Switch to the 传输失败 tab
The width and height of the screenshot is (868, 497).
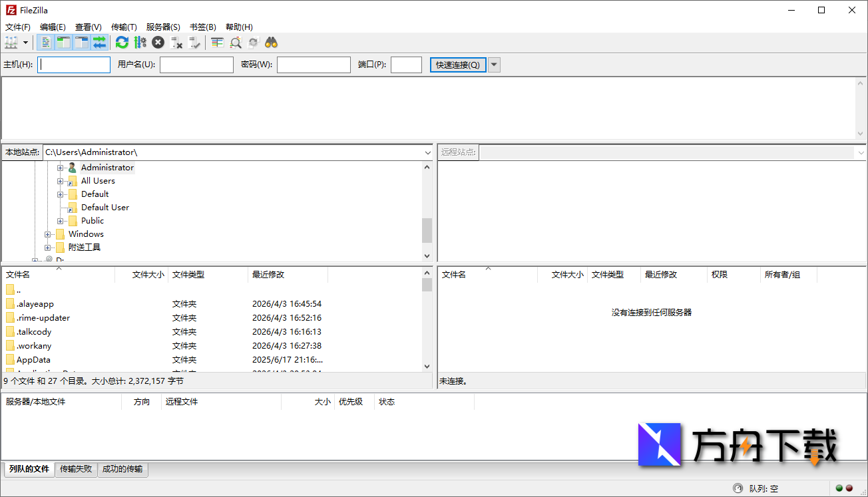[x=76, y=469]
